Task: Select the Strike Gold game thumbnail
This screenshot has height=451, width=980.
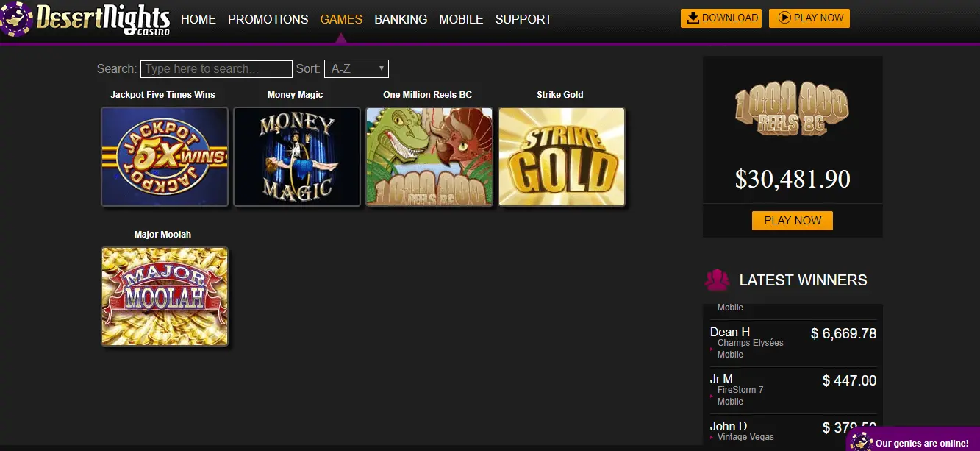Action: click(x=562, y=157)
